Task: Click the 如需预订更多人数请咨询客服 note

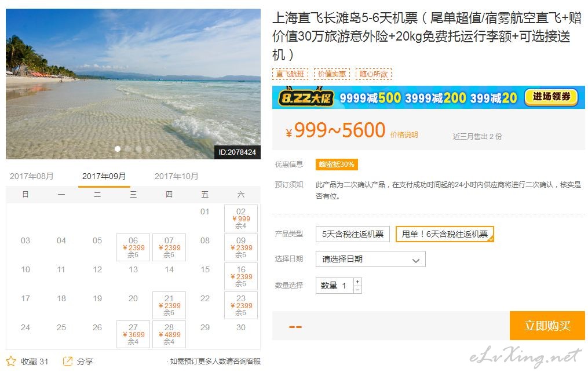Action: pos(214,361)
